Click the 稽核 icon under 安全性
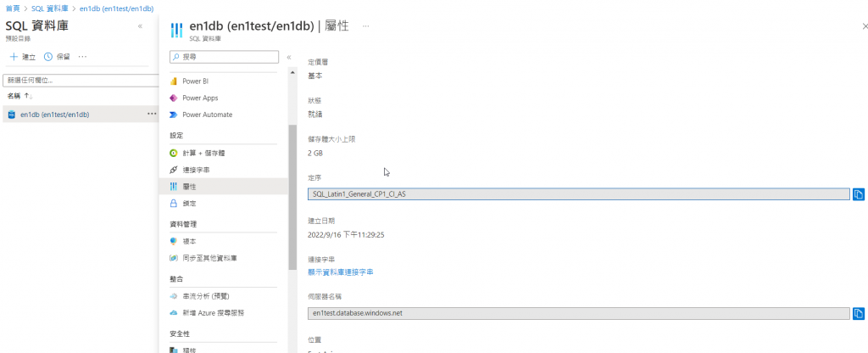This screenshot has height=353, width=868. pyautogui.click(x=173, y=350)
